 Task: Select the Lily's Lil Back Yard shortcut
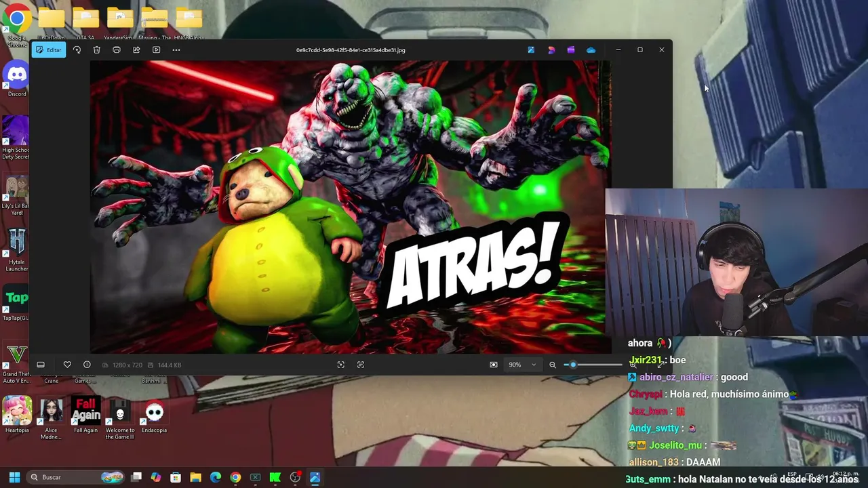click(16, 195)
